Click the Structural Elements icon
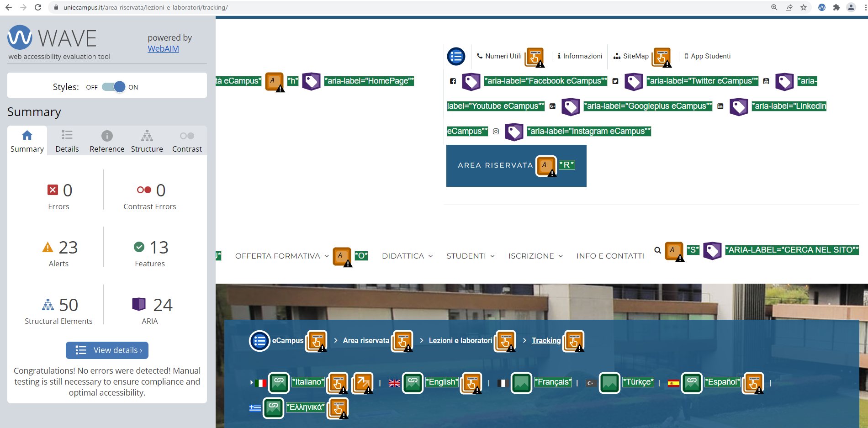The width and height of the screenshot is (868, 428). [x=48, y=305]
